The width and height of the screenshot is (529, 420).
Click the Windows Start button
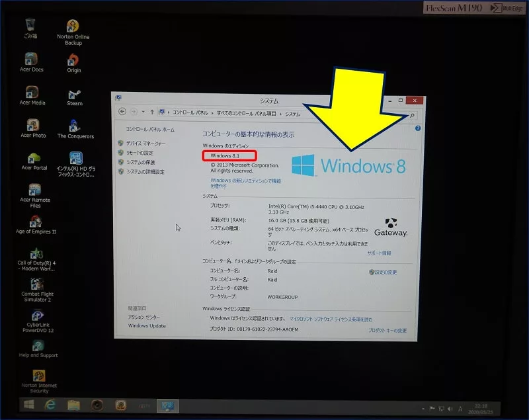[28, 405]
